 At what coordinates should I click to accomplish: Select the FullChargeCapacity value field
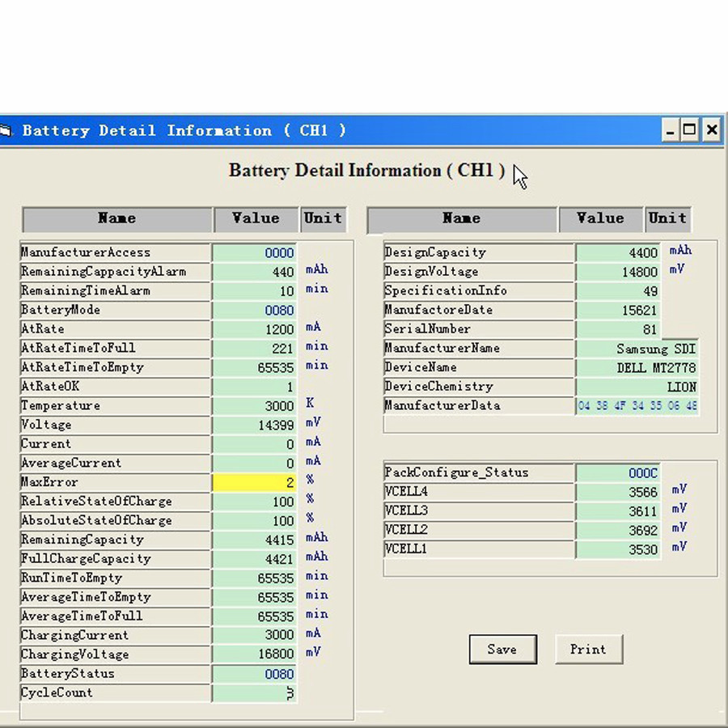[x=255, y=559]
